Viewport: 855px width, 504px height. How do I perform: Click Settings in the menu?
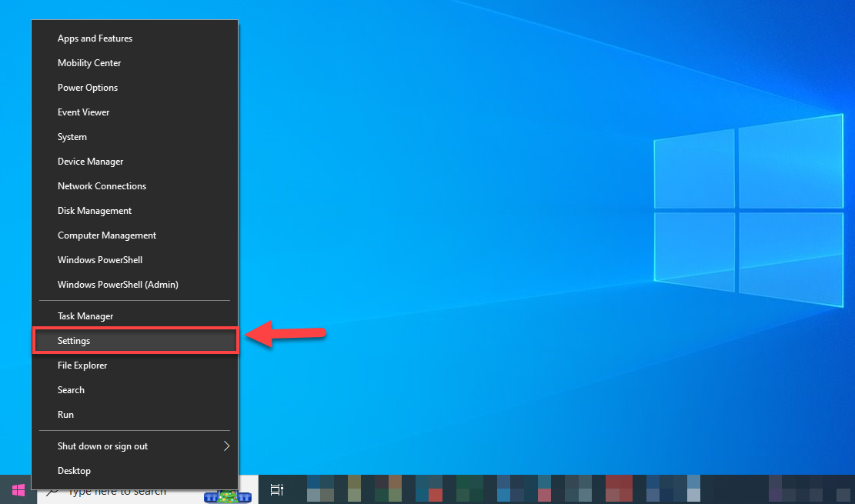(x=135, y=340)
